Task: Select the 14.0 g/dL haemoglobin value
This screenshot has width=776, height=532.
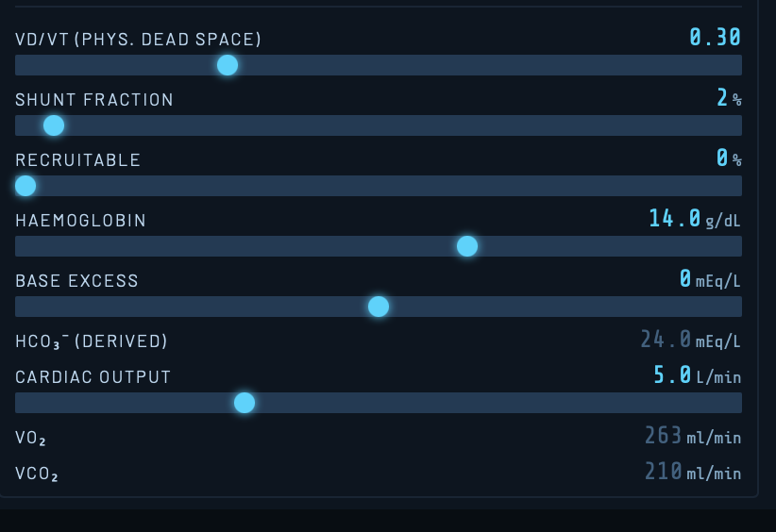Action: tap(694, 219)
